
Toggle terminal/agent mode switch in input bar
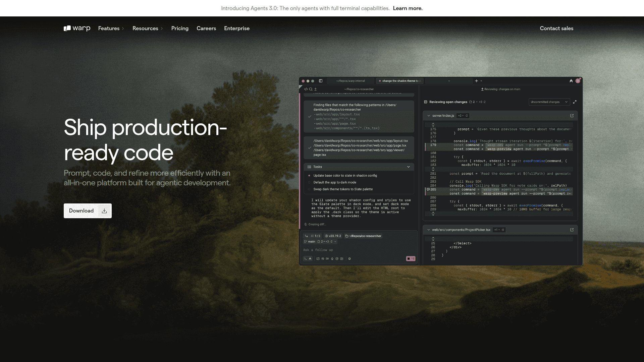pos(308,259)
